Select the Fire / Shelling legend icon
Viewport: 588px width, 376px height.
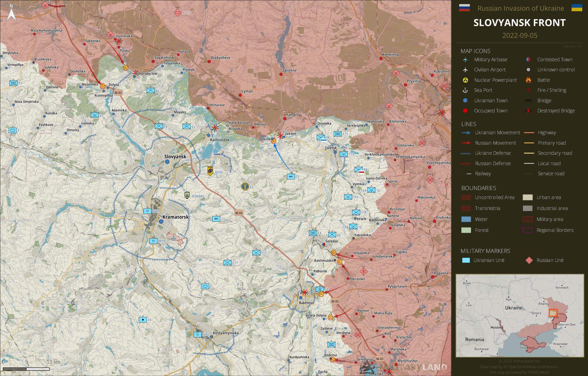click(528, 90)
